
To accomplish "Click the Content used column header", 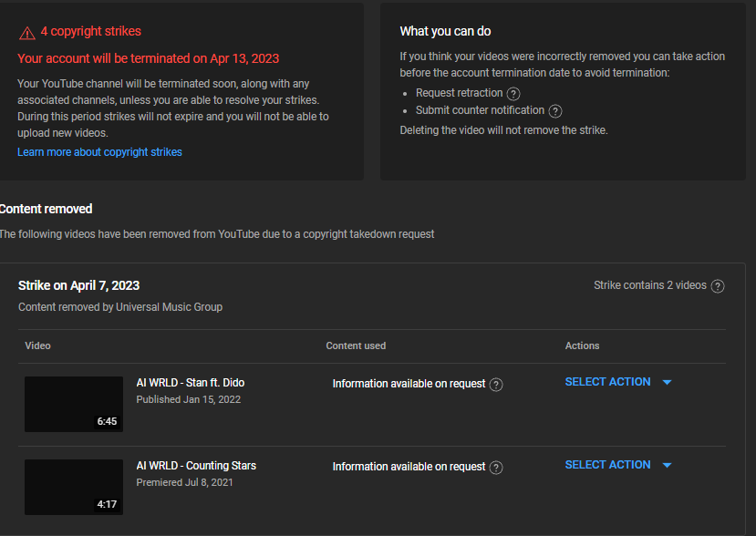I will [356, 345].
